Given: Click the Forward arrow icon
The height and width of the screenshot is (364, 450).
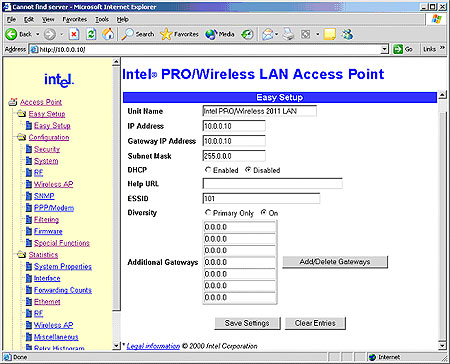Looking at the screenshot, I should click(x=50, y=34).
